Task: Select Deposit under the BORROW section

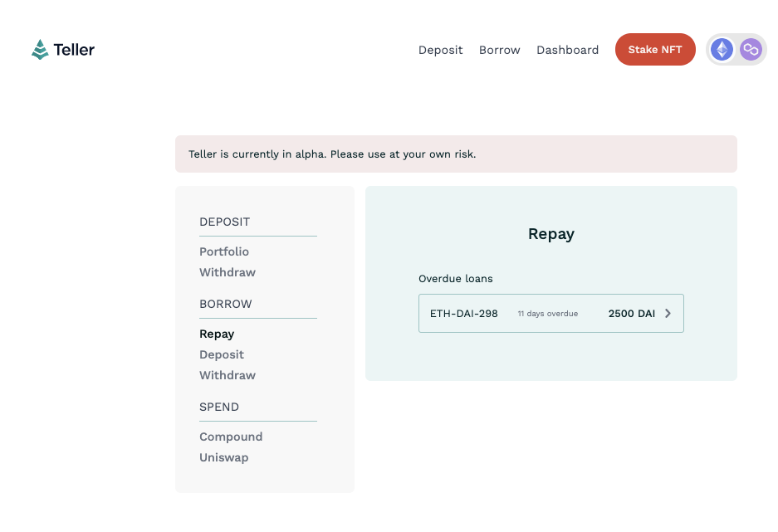Action: coord(222,354)
